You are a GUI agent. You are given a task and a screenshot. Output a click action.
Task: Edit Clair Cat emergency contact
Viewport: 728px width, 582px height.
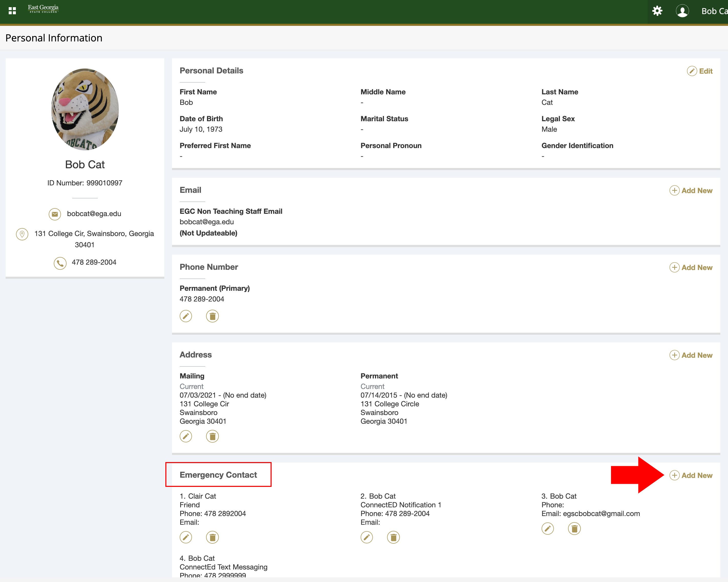pos(186,537)
